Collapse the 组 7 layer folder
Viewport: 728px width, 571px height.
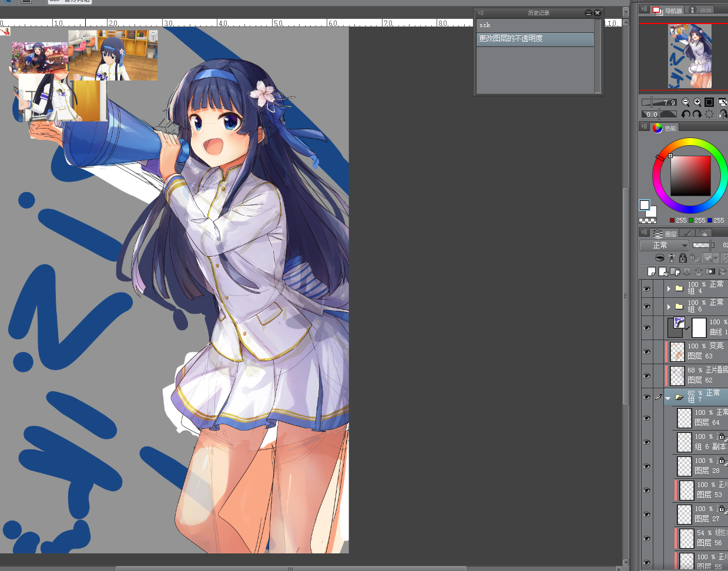[668, 398]
